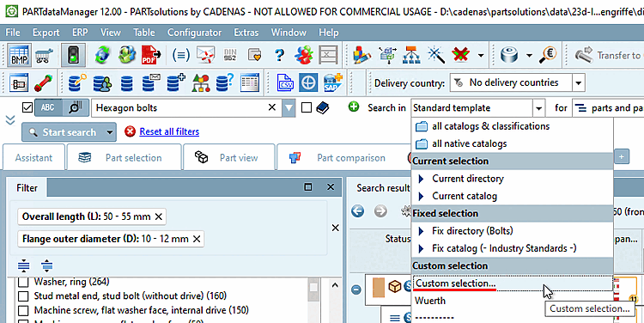Choose 'Custom selection...' from the list
The height and width of the screenshot is (323, 644).
pyautogui.click(x=512, y=283)
